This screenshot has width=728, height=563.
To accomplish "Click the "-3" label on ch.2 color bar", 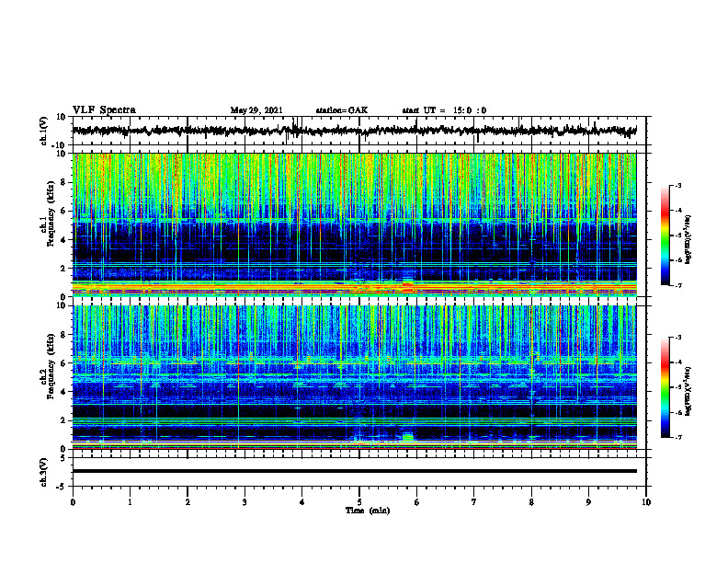I will (x=677, y=338).
